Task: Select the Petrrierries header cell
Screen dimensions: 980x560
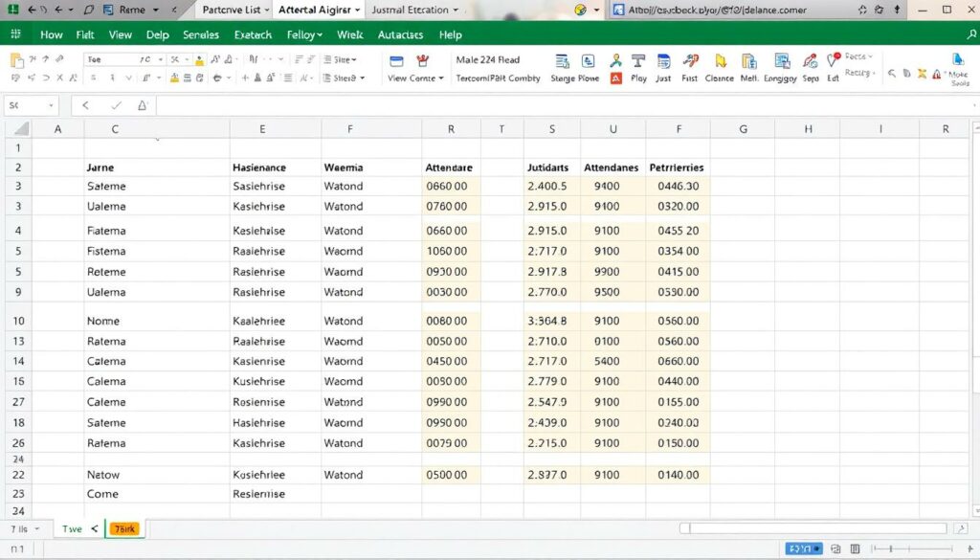Action: tap(679, 168)
